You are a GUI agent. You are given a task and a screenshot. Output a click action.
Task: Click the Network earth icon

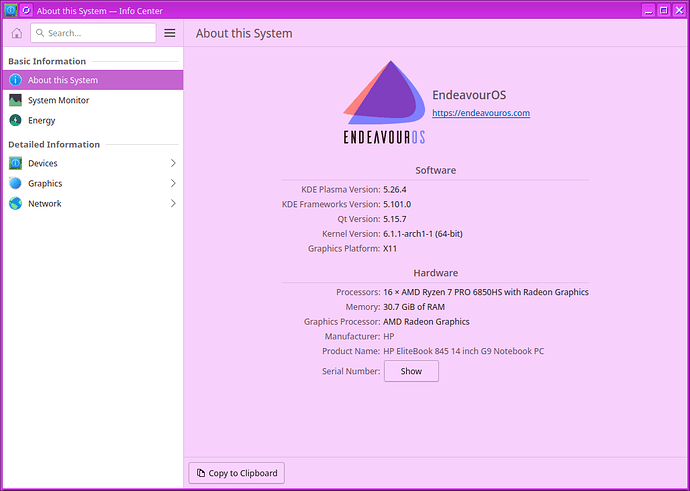coord(15,204)
